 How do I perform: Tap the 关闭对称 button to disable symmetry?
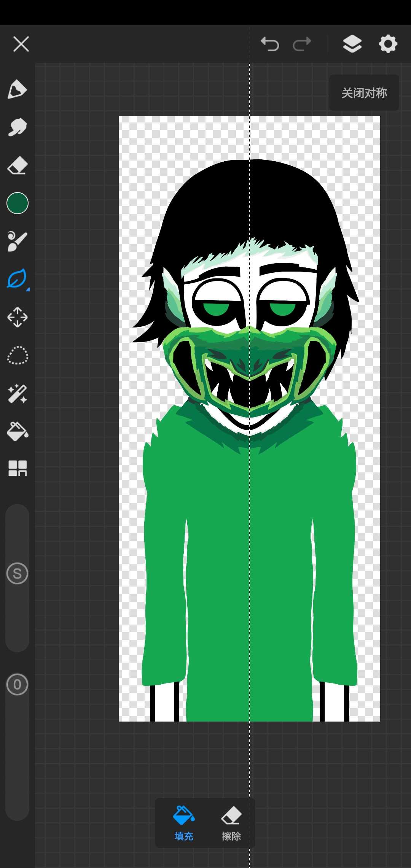pyautogui.click(x=364, y=93)
